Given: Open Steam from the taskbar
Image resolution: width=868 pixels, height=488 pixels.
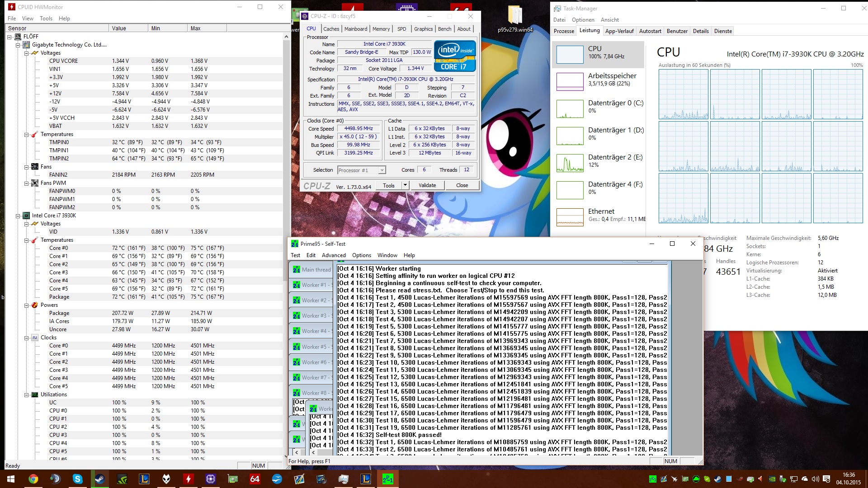Looking at the screenshot, I should pyautogui.click(x=99, y=479).
